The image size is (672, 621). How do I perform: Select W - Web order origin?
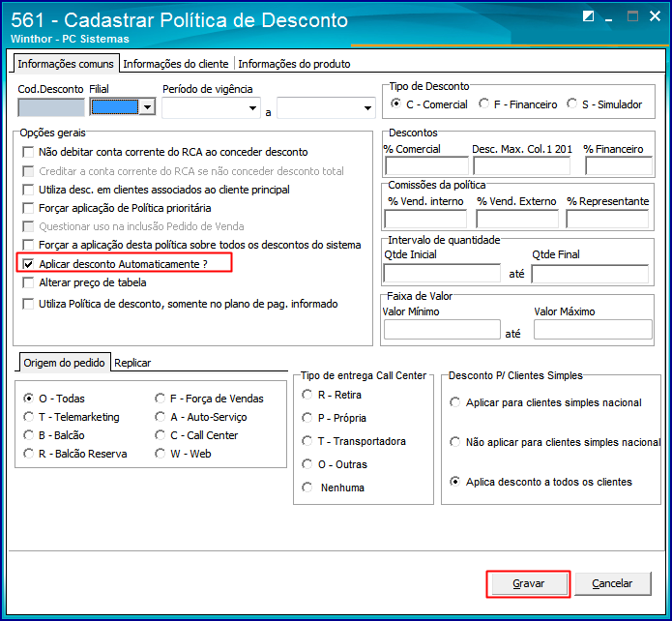point(160,454)
